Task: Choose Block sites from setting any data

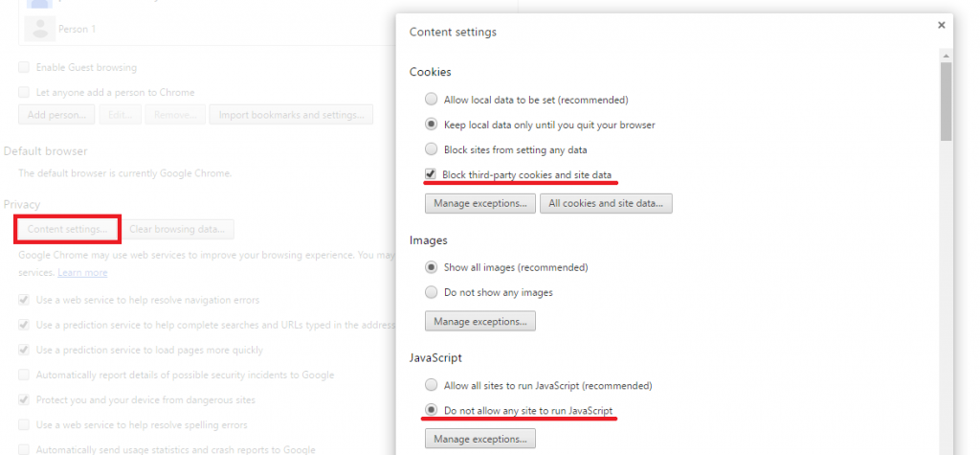Action: pyautogui.click(x=432, y=149)
